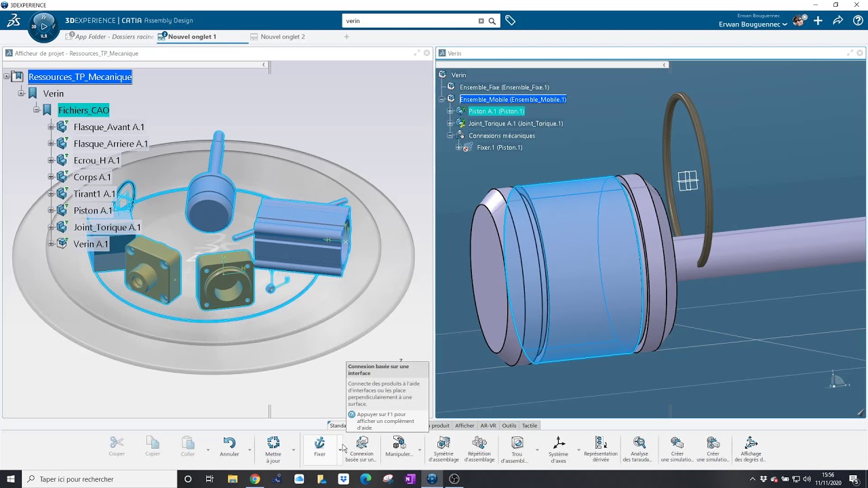Image resolution: width=868 pixels, height=488 pixels.
Task: Open the AR-VR toolbar tab
Action: tap(488, 426)
